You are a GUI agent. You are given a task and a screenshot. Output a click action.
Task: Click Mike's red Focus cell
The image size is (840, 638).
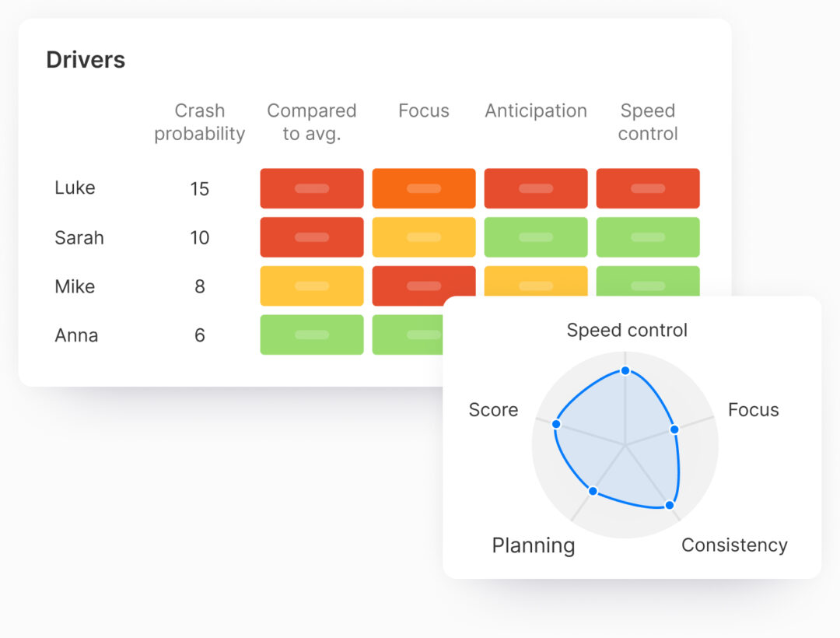tap(423, 284)
